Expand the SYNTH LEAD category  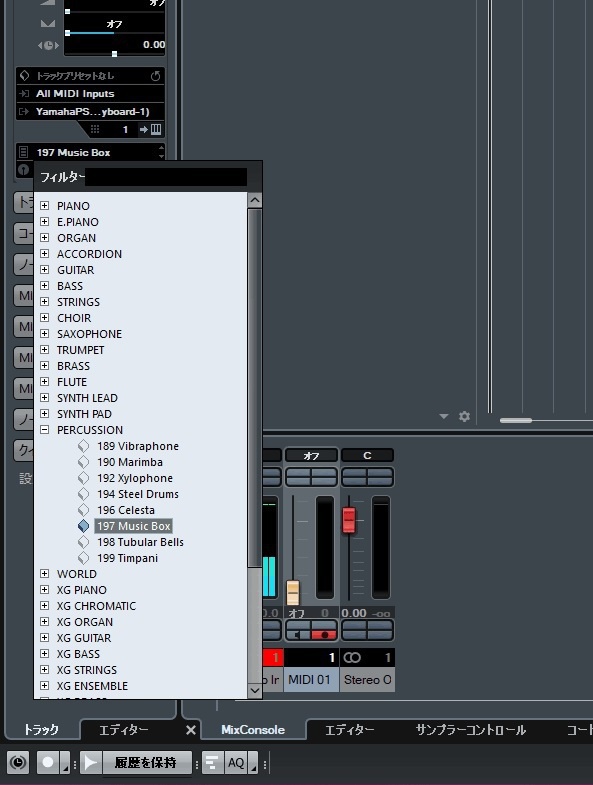[x=45, y=398]
